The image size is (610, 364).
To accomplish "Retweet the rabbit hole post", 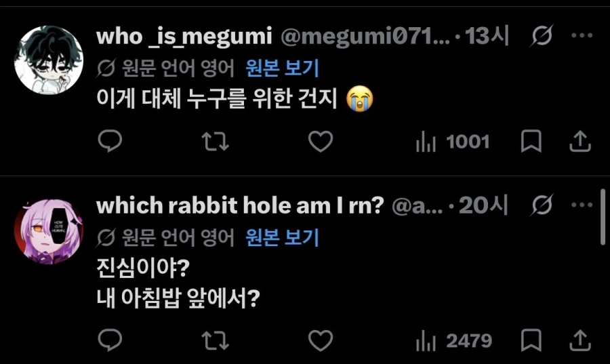I will (x=215, y=341).
